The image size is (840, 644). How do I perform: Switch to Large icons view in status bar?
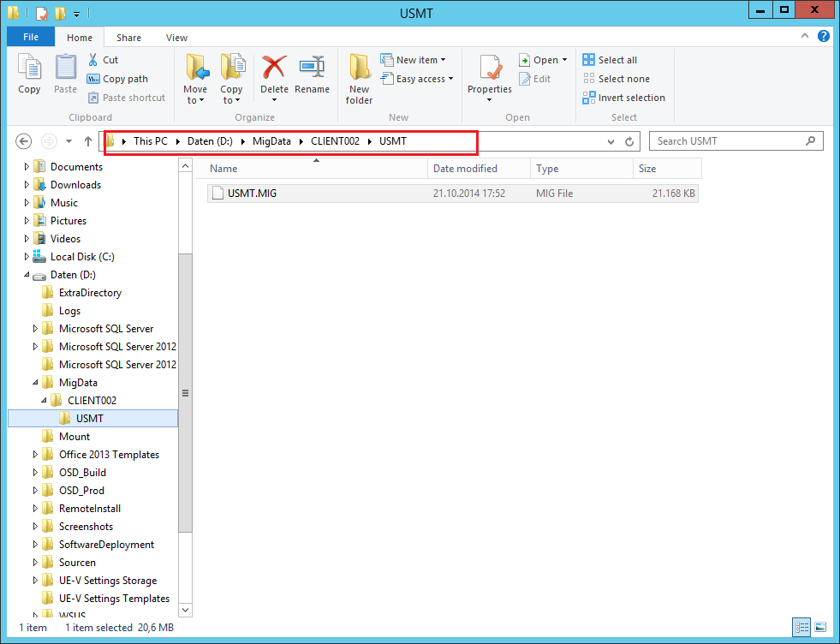tap(820, 627)
